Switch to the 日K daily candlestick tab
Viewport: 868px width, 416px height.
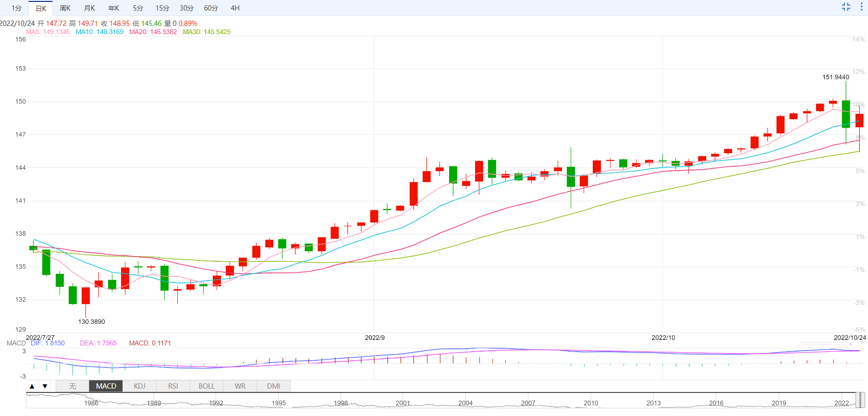pyautogui.click(x=41, y=8)
